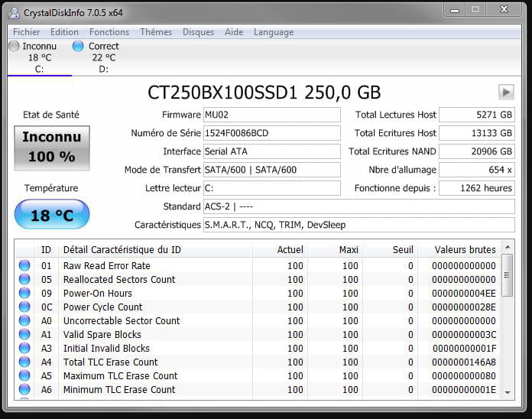The image size is (532, 419).
Task: Click status icon of Initial Invalid Blocks
Action: click(24, 348)
